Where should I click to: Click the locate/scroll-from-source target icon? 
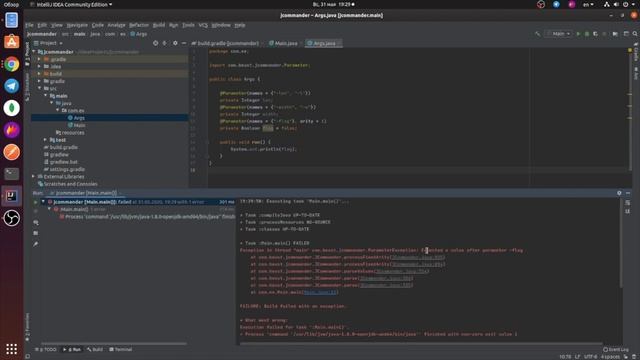[x=156, y=43]
